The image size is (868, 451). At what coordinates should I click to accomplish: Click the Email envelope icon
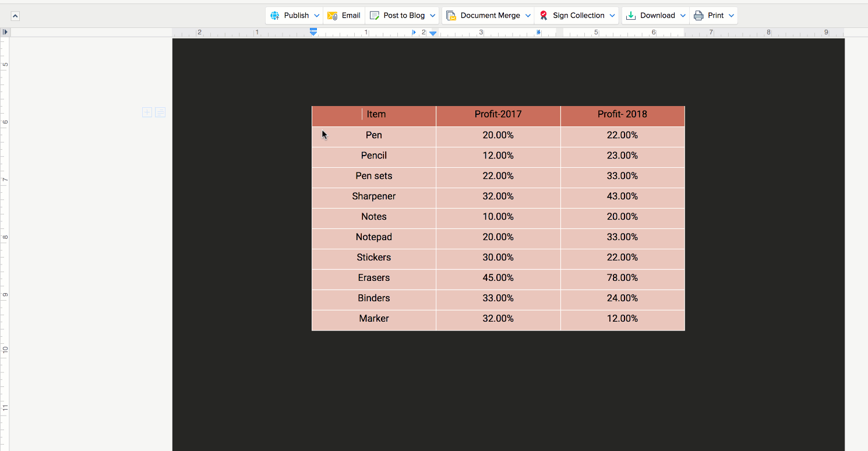click(332, 16)
